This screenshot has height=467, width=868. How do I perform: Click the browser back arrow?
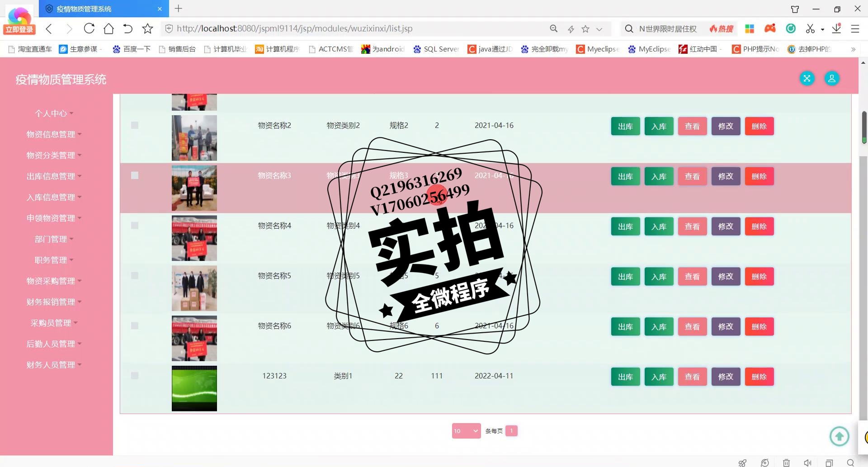[49, 29]
